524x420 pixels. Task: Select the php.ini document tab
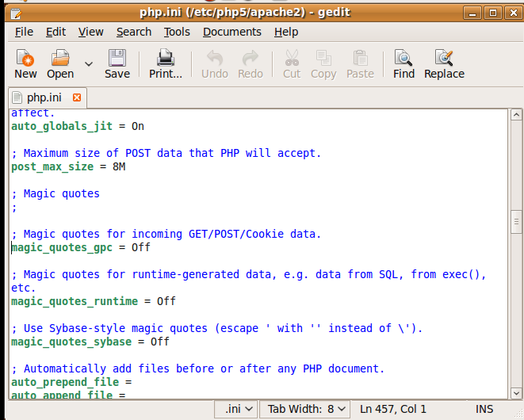click(x=47, y=97)
